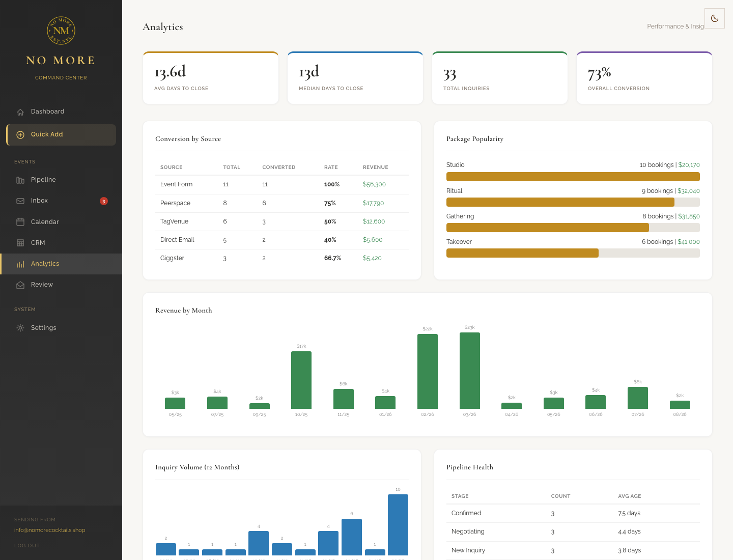Click the 11/25 revenue bar

click(x=344, y=399)
